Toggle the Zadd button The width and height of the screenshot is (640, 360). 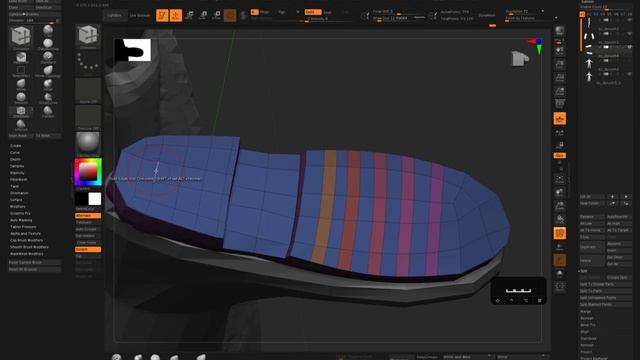click(313, 12)
